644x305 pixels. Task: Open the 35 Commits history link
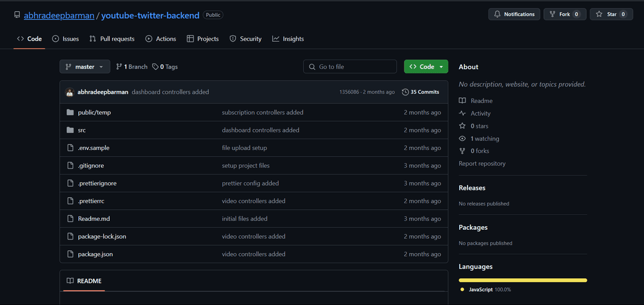tap(420, 92)
